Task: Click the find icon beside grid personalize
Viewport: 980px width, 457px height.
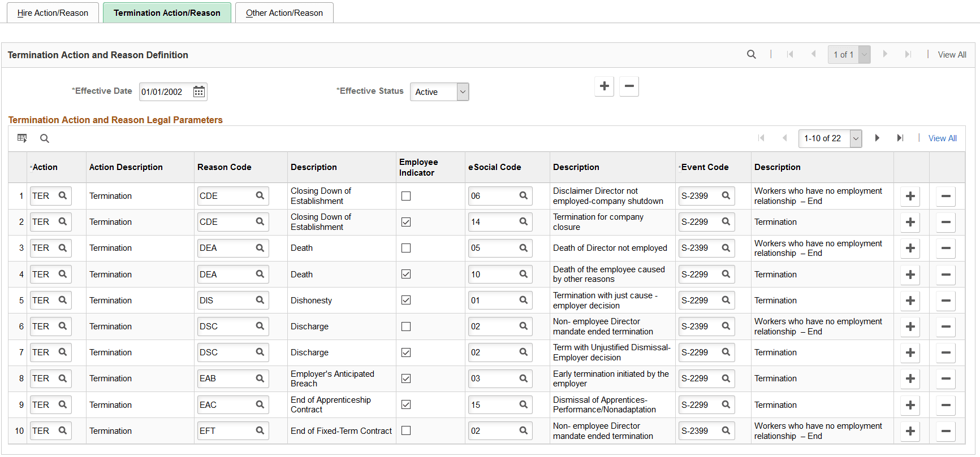Action: coord(45,138)
